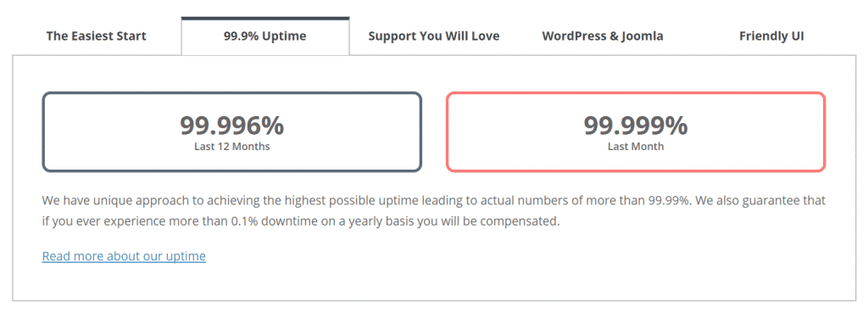Switch to Support You Will Love tab
Image resolution: width=868 pixels, height=318 pixels.
point(434,36)
